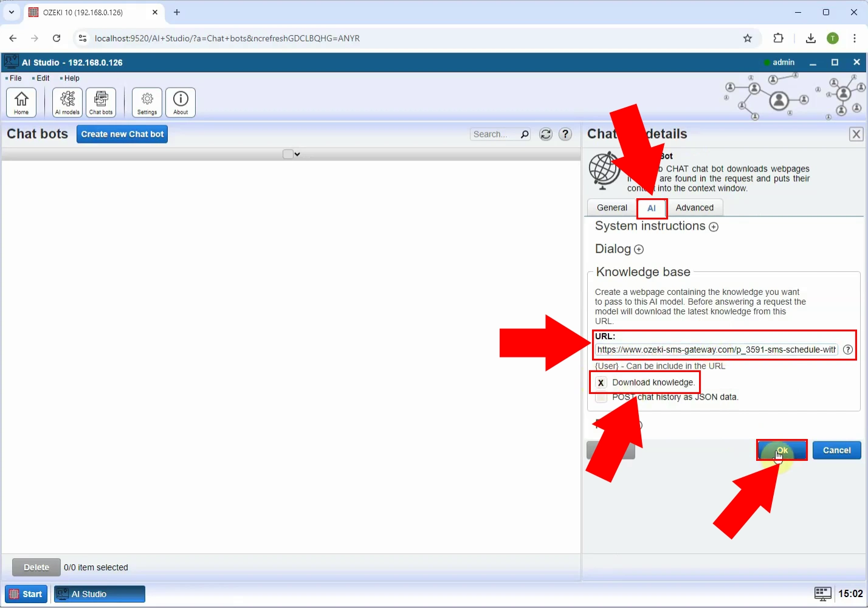Close the chat bot details panel

tap(856, 134)
